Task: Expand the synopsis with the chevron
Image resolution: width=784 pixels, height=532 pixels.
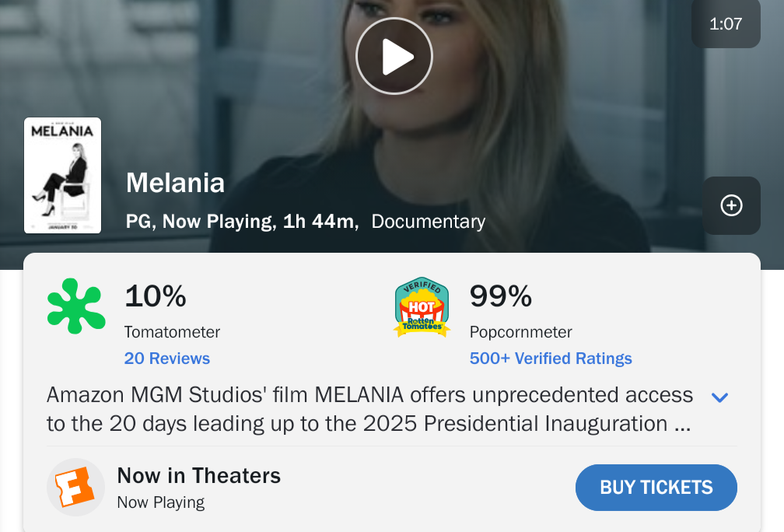Action: [720, 397]
